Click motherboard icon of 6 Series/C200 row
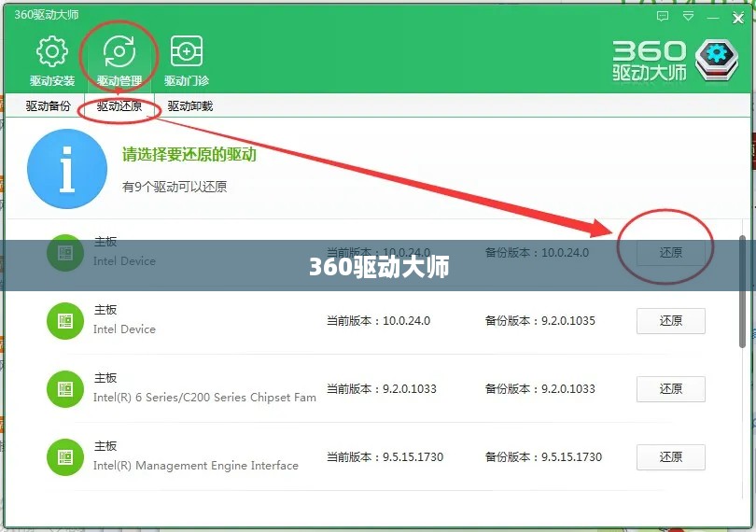This screenshot has height=532, width=756. 65,389
